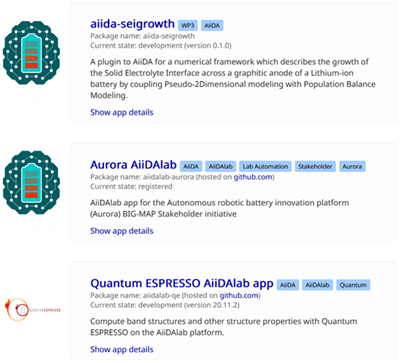
Task: Open the Quantum ESPRESSO AiiDAlab app title
Action: click(x=182, y=284)
